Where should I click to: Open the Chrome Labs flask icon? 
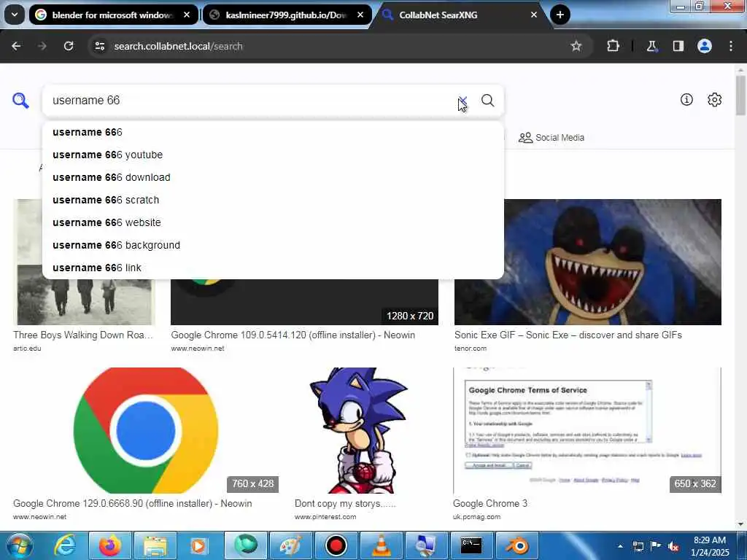pyautogui.click(x=651, y=46)
